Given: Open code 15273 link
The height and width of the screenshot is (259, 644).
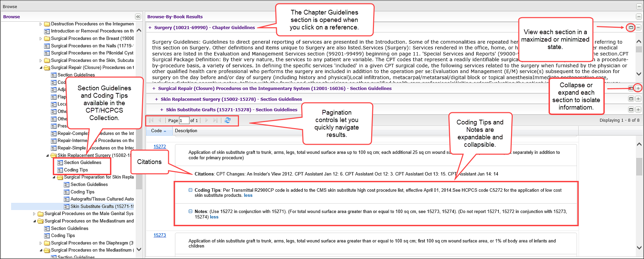Looking at the screenshot, I should pyautogui.click(x=160, y=235).
